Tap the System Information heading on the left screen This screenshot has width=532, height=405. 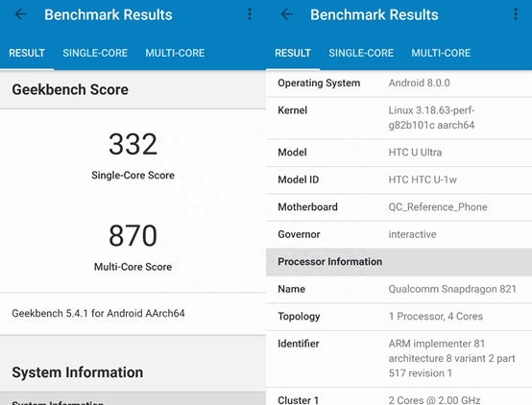coord(78,372)
